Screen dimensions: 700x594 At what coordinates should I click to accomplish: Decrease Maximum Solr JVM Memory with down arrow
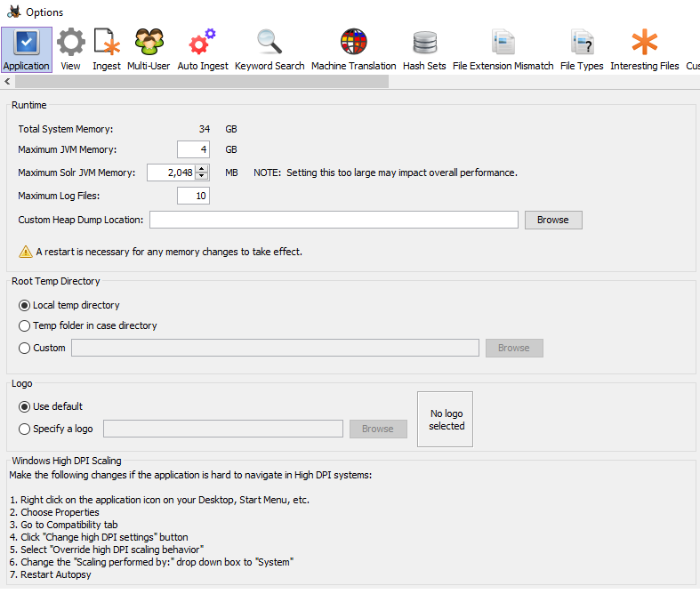coord(202,176)
